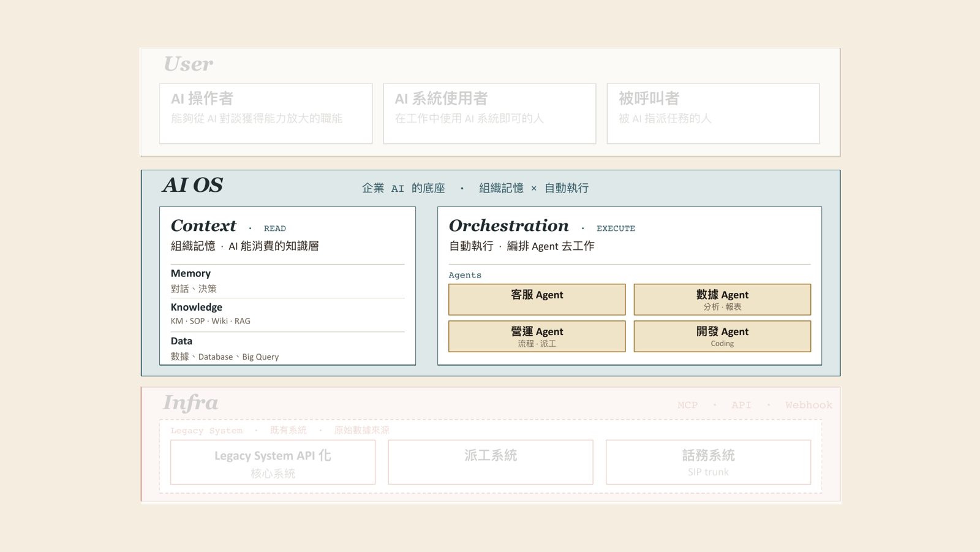The width and height of the screenshot is (980, 552).
Task: Select the AI 系統使用者 card
Action: point(489,114)
